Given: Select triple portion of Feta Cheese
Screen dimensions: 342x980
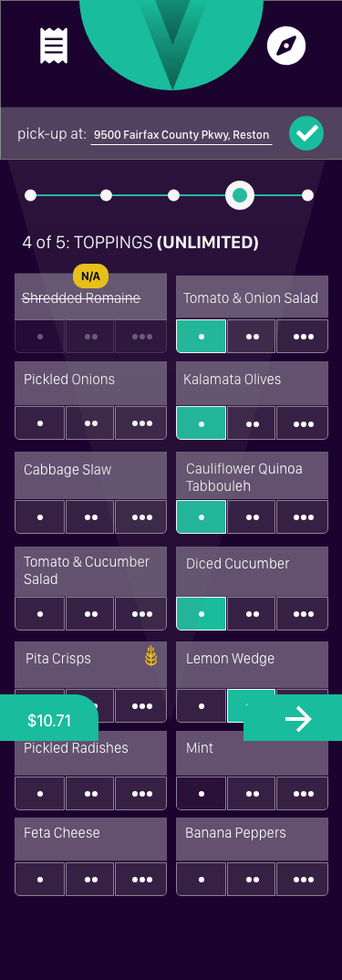Looking at the screenshot, I should [x=141, y=880].
